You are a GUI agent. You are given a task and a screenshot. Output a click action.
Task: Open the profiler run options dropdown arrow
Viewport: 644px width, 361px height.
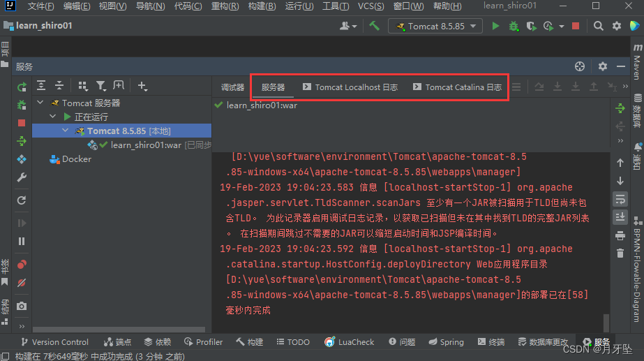click(562, 27)
